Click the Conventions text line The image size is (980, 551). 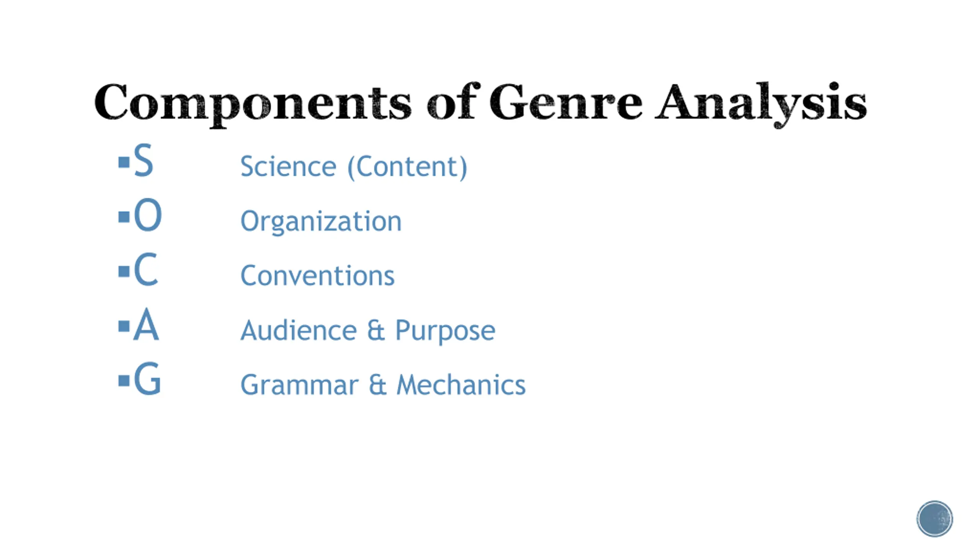click(x=317, y=276)
